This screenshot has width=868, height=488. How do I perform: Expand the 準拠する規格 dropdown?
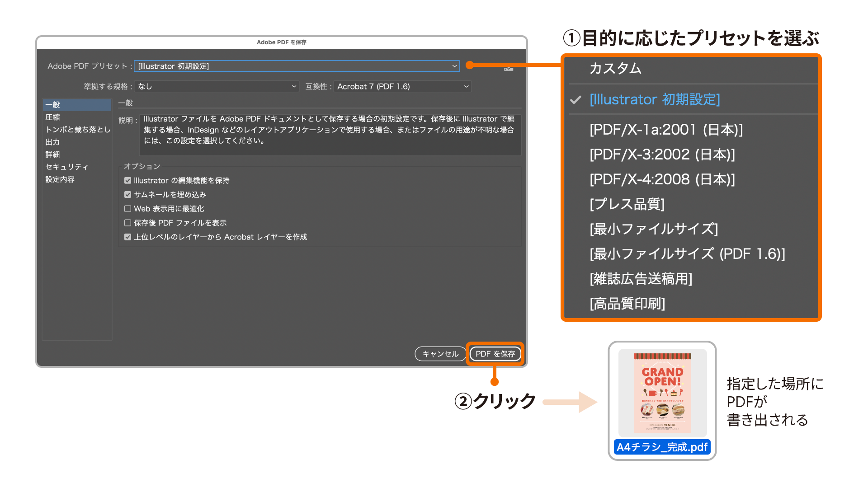pos(217,86)
